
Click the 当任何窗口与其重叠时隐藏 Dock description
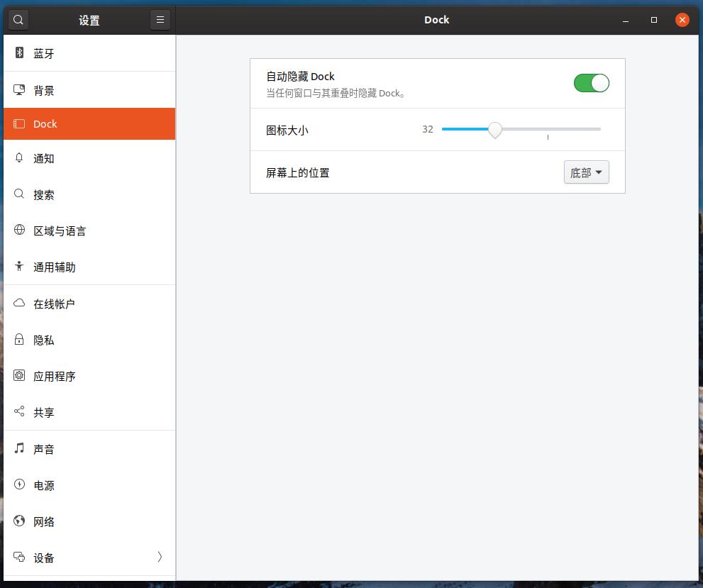[x=336, y=93]
